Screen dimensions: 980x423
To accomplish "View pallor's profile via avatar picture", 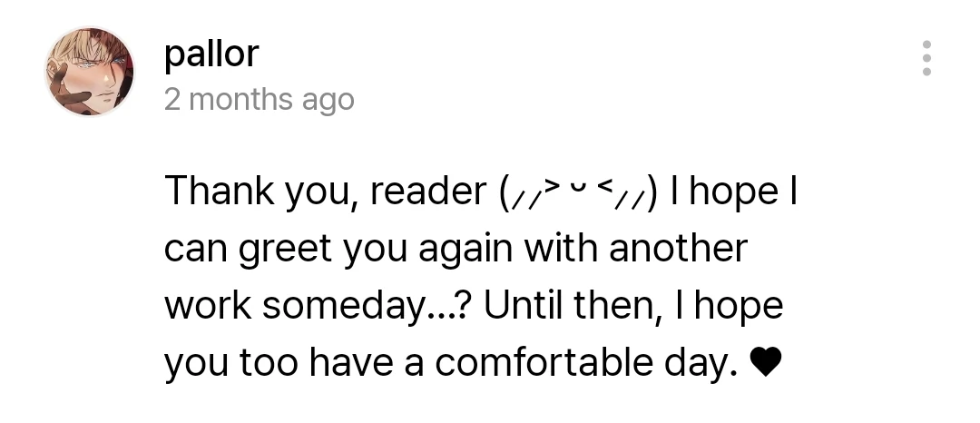I will (x=90, y=71).
